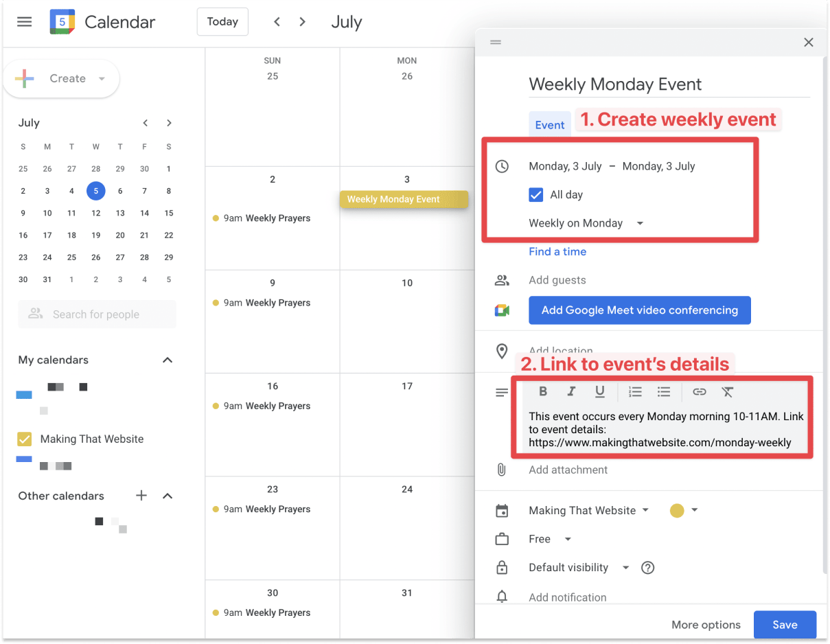Insert a bulleted list in the description

click(663, 391)
